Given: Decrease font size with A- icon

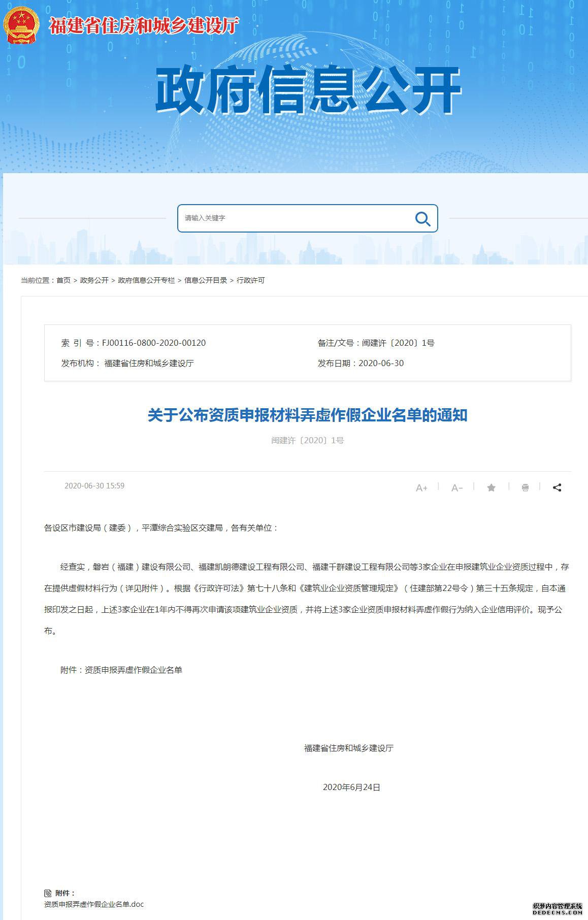Looking at the screenshot, I should [457, 488].
